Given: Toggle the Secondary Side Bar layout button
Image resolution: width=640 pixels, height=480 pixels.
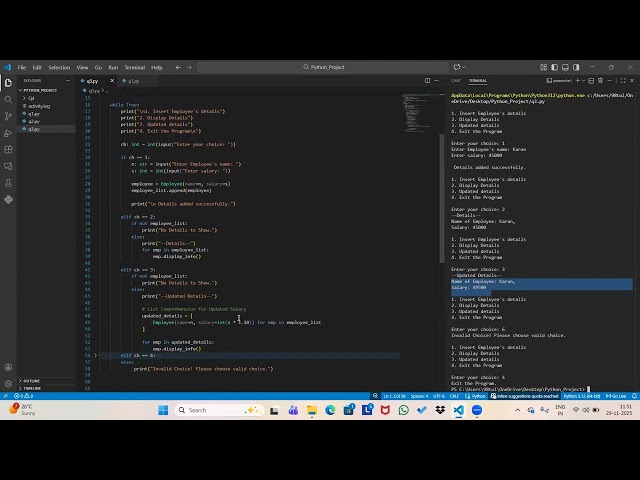Looking at the screenshot, I should pyautogui.click(x=576, y=67).
